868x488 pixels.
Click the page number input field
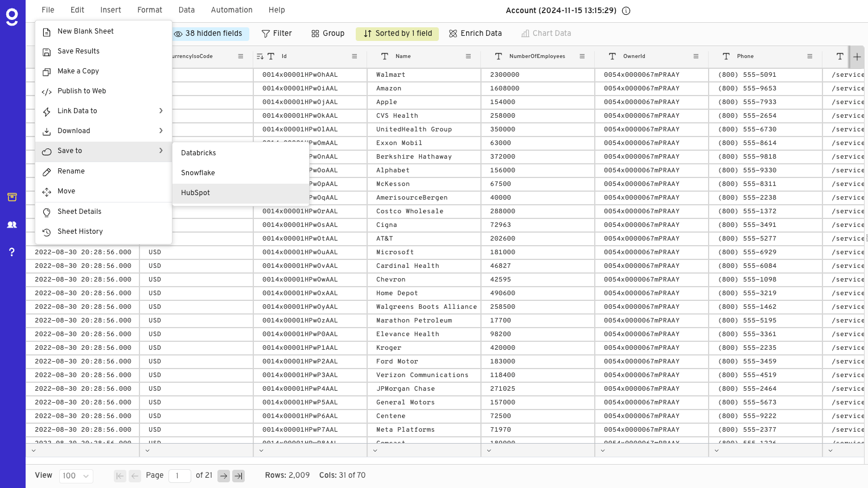pyautogui.click(x=180, y=476)
